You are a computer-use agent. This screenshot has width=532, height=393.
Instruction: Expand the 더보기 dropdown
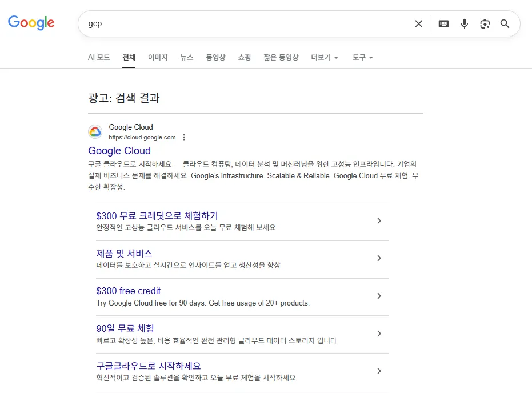pos(324,58)
